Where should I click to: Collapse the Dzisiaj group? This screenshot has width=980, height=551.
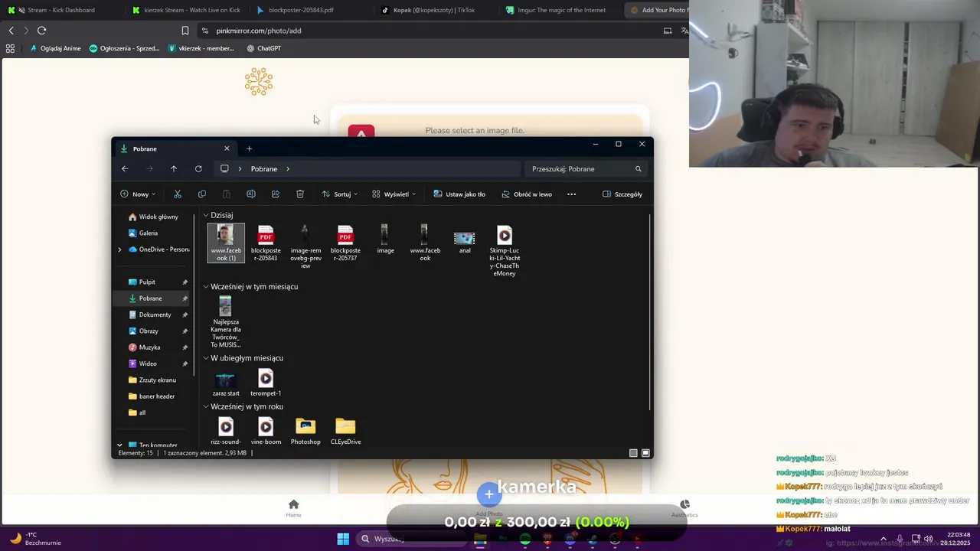(x=205, y=216)
